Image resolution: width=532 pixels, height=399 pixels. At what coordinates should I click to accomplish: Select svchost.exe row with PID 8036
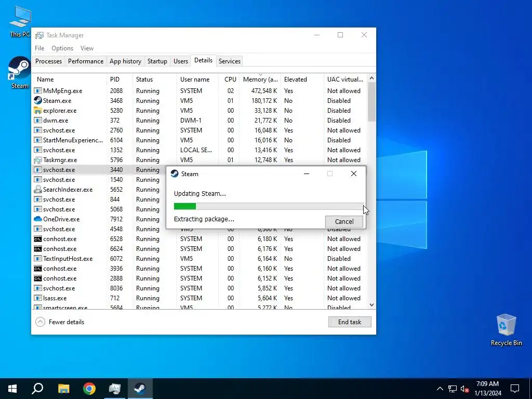[x=199, y=288]
